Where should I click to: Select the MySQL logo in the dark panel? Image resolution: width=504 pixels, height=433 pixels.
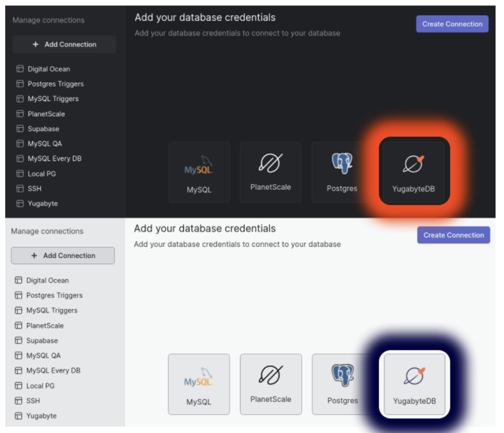click(x=199, y=166)
